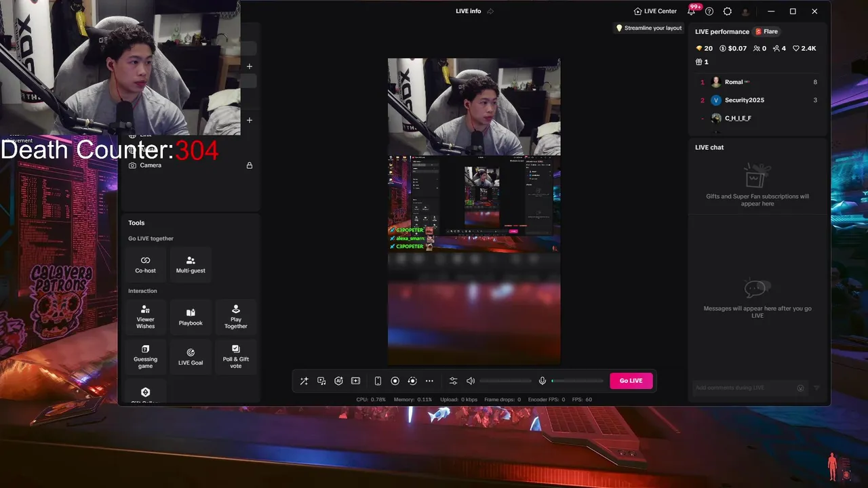Open the LIVE info title
The height and width of the screenshot is (488, 868).
point(469,12)
